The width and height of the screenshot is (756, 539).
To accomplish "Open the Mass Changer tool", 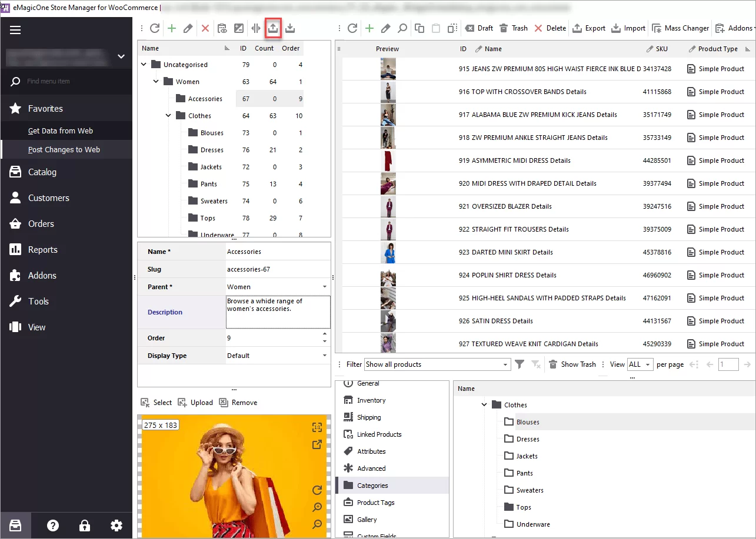I will 681,28.
